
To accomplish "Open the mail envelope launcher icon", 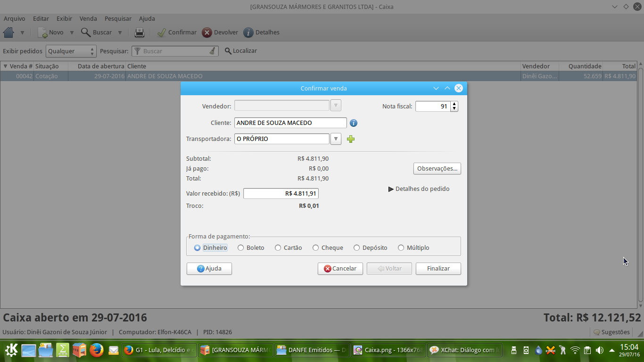I will (113, 350).
